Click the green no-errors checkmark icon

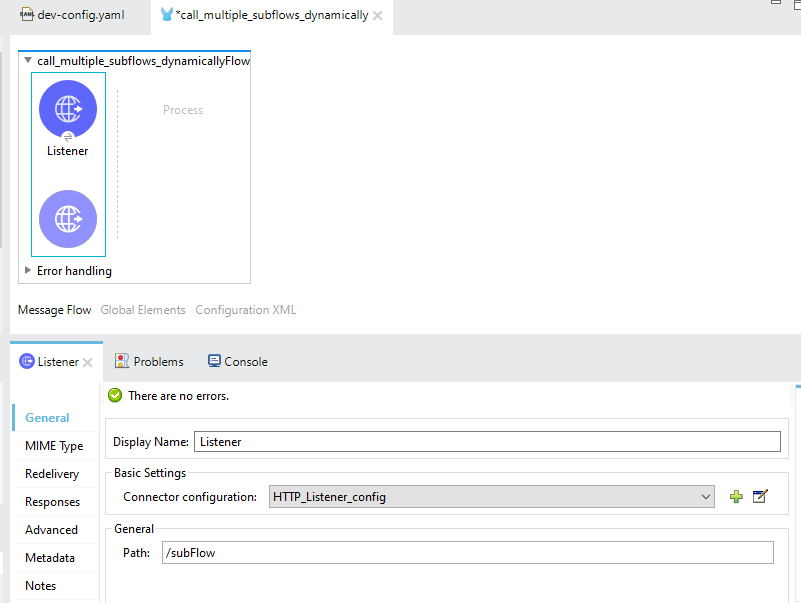[x=115, y=396]
